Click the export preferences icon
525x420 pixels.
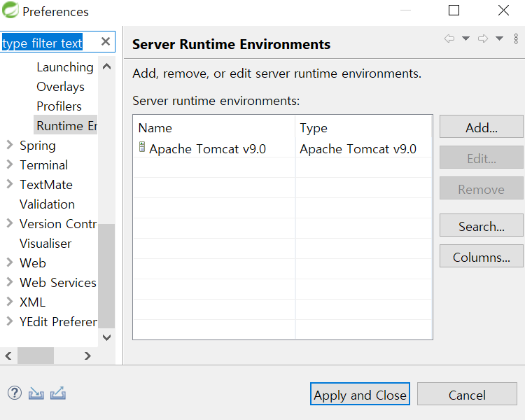[58, 393]
